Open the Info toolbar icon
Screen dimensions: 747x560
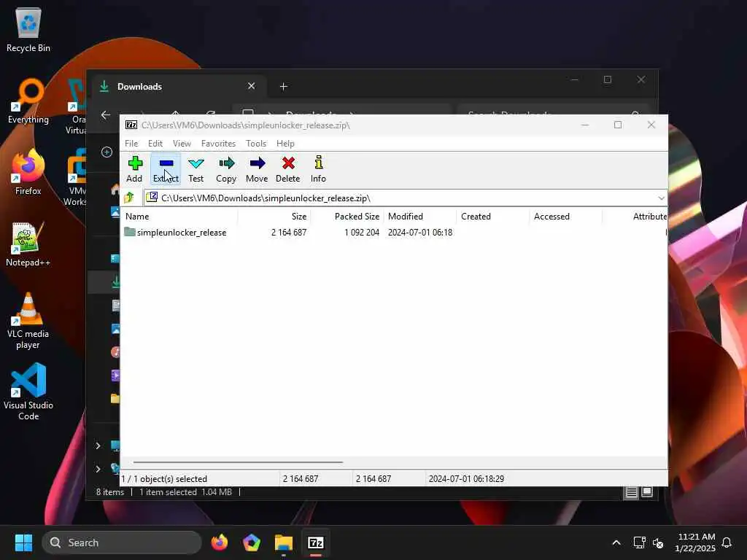point(318,169)
